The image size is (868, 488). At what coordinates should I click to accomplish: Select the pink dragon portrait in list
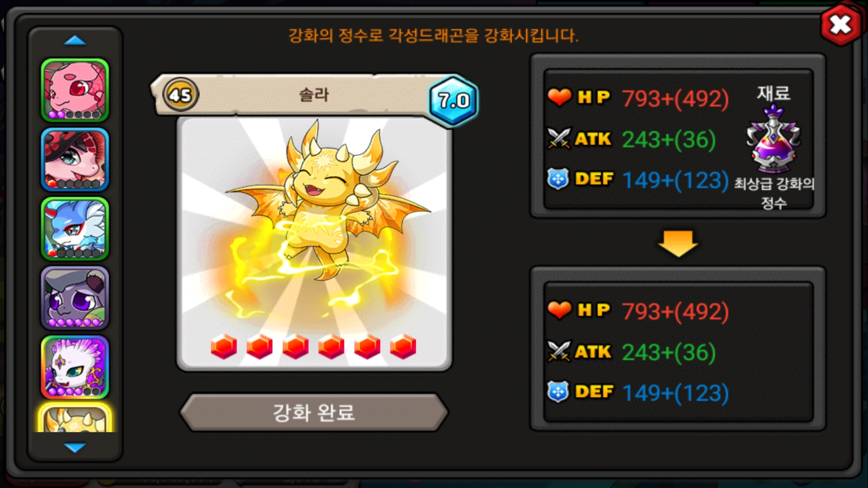pos(75,90)
